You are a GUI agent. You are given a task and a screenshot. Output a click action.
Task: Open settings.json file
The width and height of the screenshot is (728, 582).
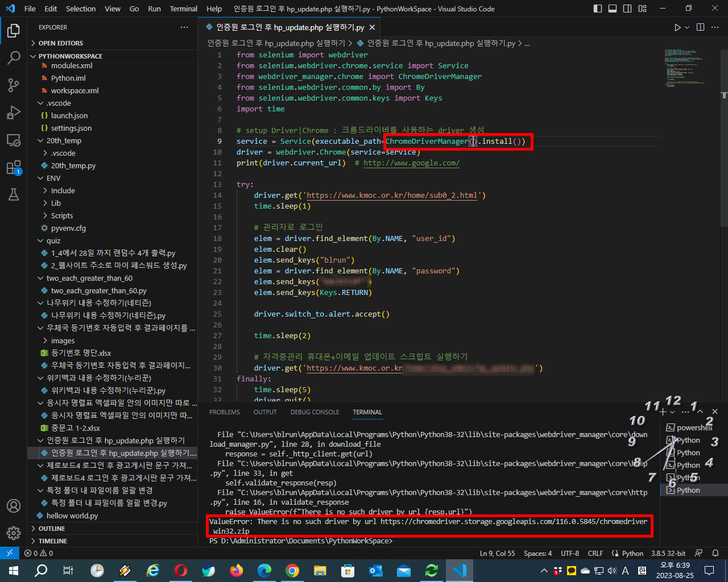click(71, 128)
